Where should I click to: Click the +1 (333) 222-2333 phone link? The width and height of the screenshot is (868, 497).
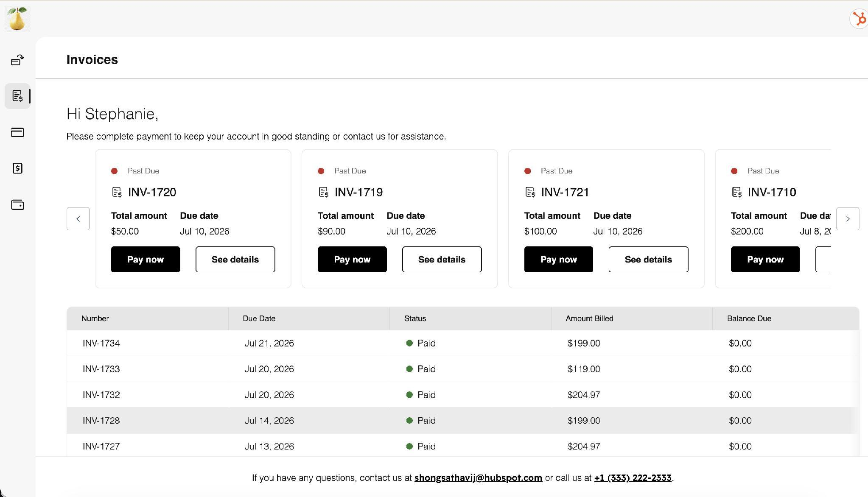point(633,478)
